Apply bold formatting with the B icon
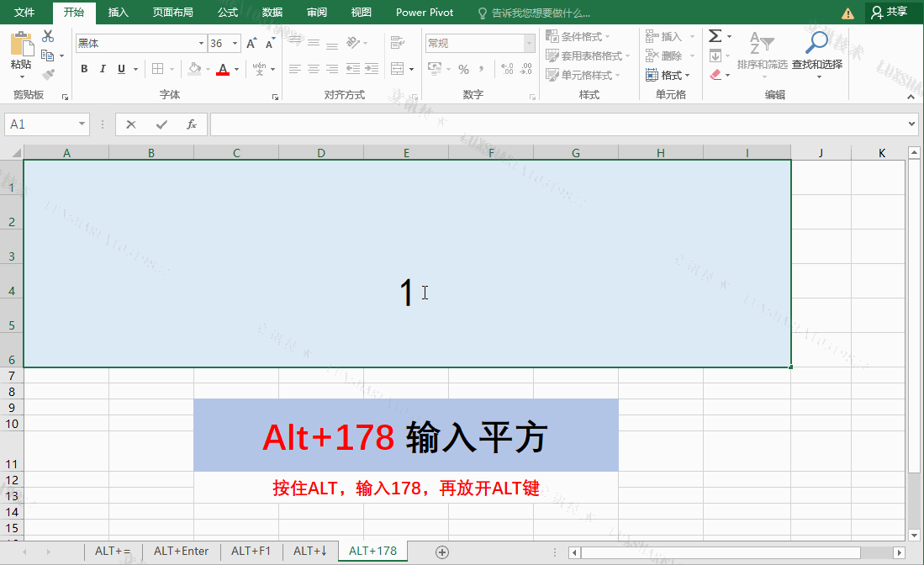The width and height of the screenshot is (924, 565). [x=84, y=68]
